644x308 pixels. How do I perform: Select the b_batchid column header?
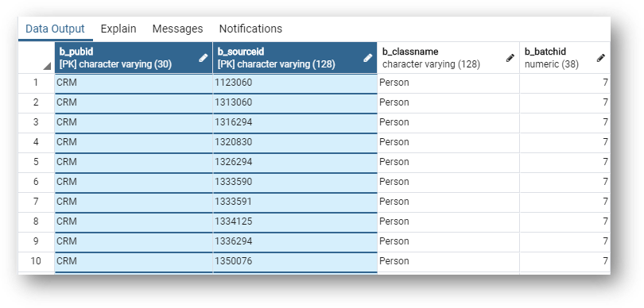pyautogui.click(x=565, y=58)
